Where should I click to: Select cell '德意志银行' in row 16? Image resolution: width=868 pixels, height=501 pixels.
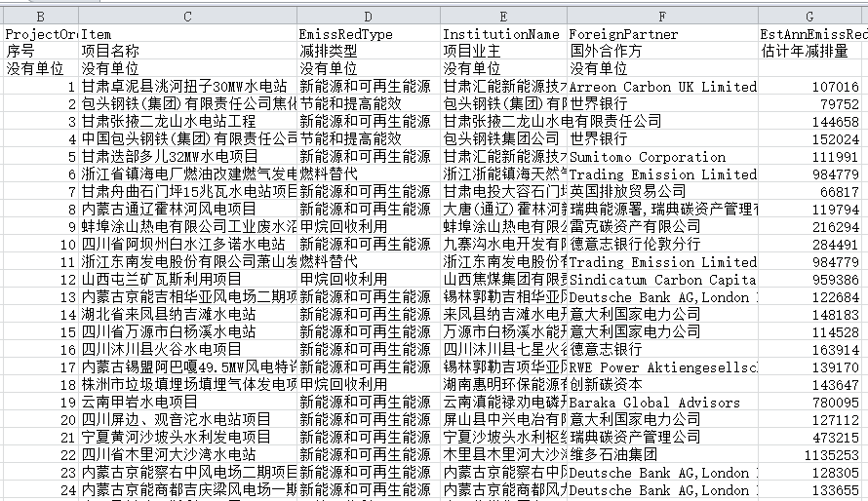click(x=662, y=350)
